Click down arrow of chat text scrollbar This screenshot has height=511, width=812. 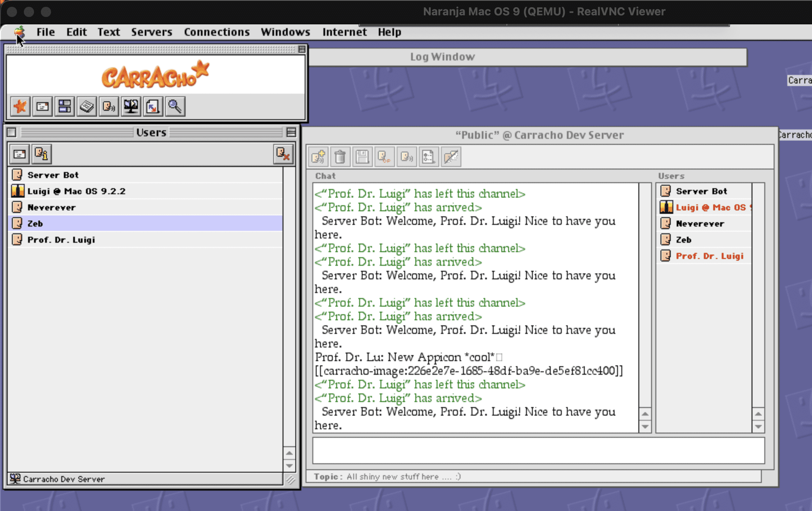click(x=645, y=426)
